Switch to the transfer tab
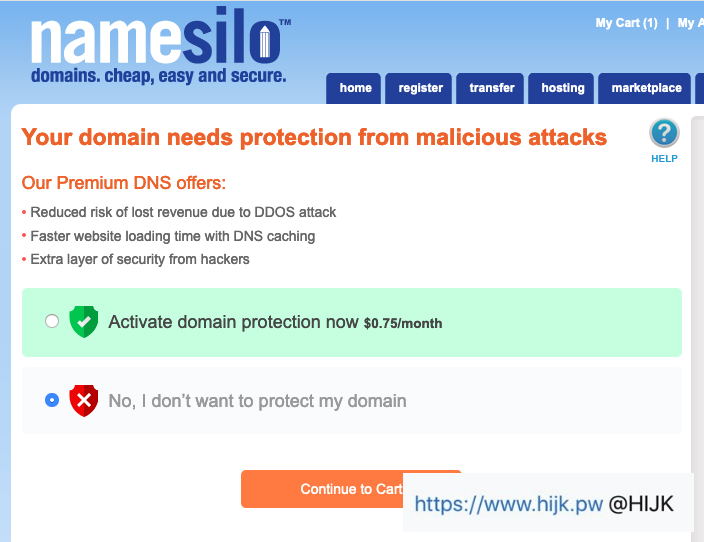Screen dimensions: 704x542 click(x=492, y=88)
